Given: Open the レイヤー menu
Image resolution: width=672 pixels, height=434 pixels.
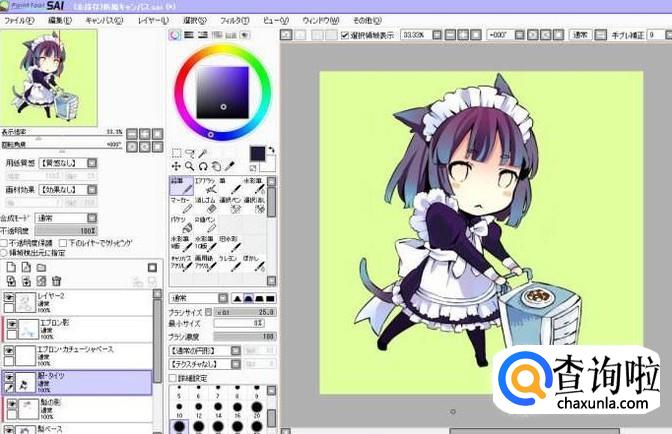Looking at the screenshot, I should (153, 21).
